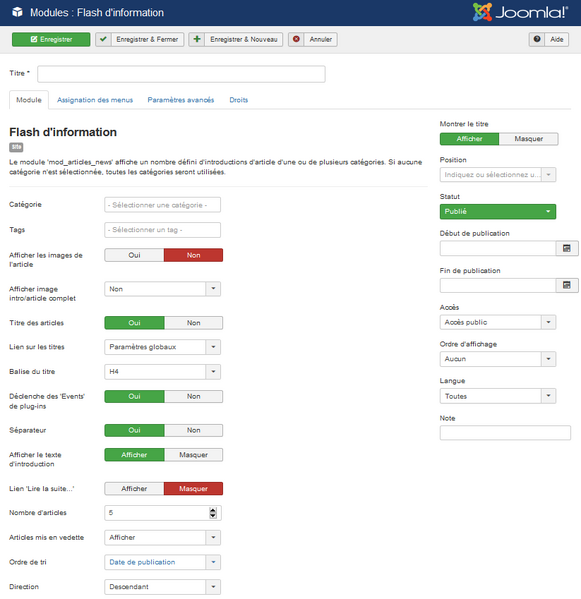This screenshot has width=581, height=599.
Task: Click the Catégorie selection field
Action: tap(162, 205)
